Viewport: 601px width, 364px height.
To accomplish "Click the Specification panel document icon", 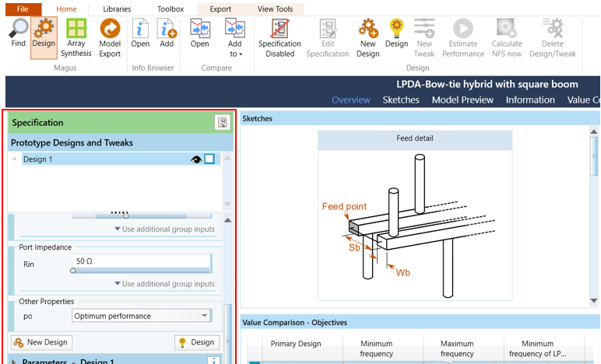I will [223, 122].
